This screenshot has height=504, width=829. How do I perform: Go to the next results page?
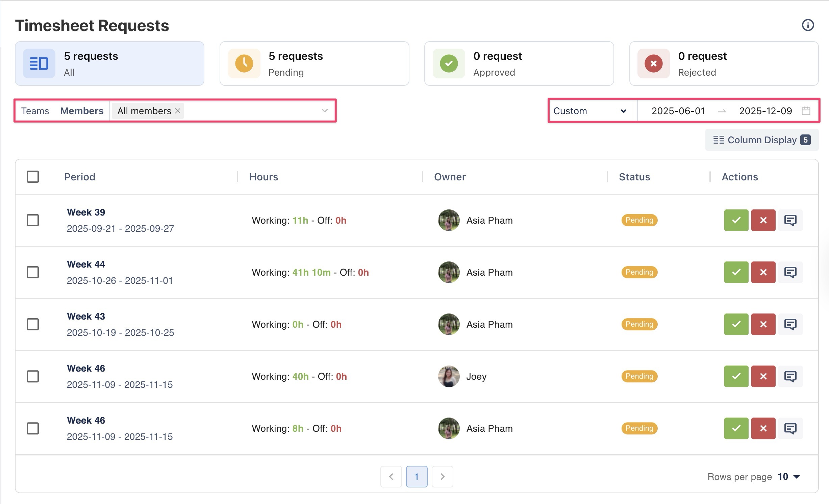pyautogui.click(x=442, y=477)
